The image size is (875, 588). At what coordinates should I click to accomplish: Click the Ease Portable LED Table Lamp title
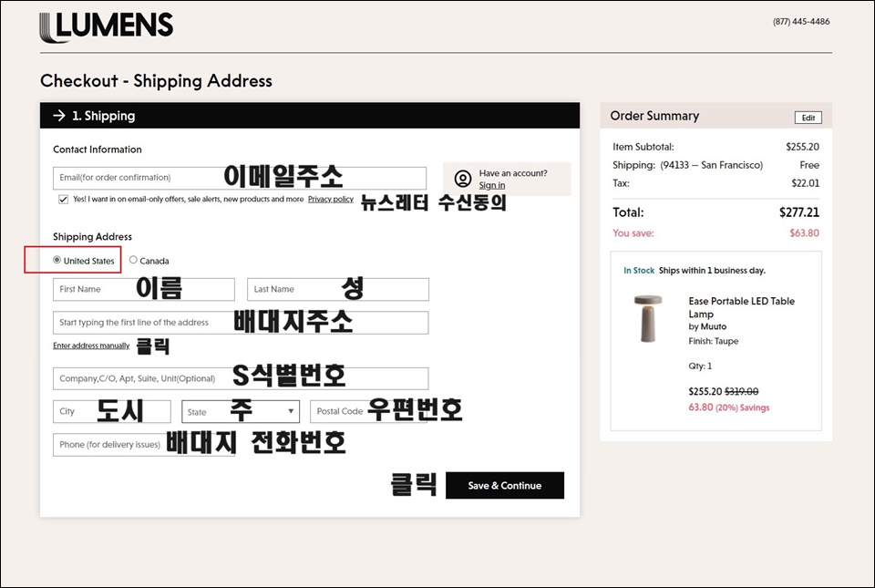tap(741, 307)
